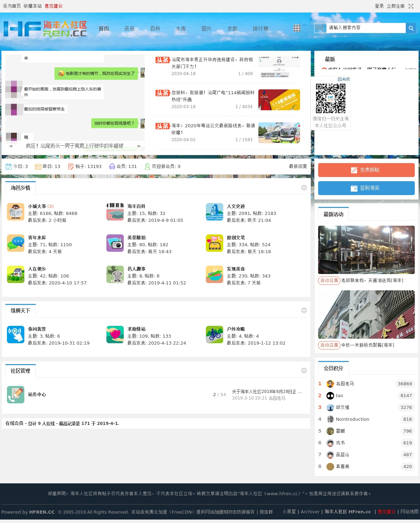Open the 会员积分 panel heading
The image size is (420, 523).
click(333, 368)
